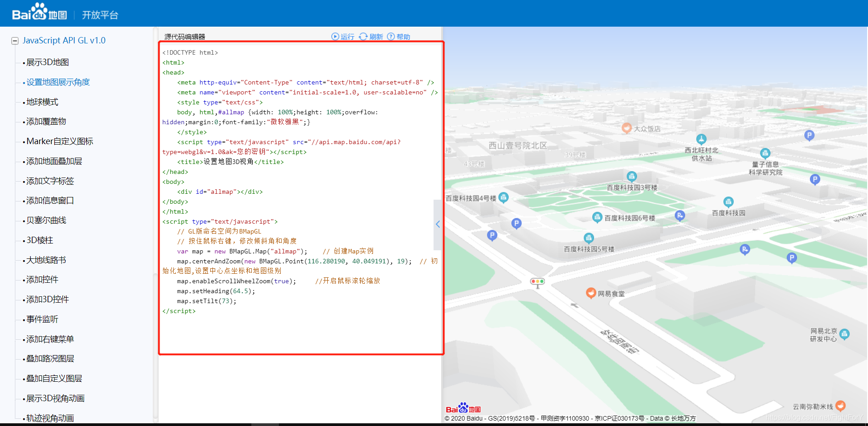Open 添加信息窗口 example
This screenshot has width=868, height=426.
tap(50, 201)
